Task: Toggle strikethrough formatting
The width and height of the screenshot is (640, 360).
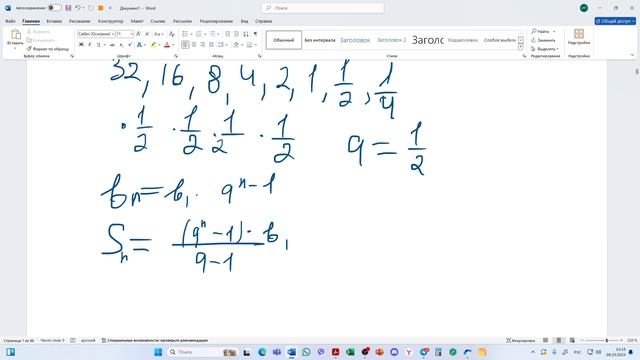Action: [112, 44]
